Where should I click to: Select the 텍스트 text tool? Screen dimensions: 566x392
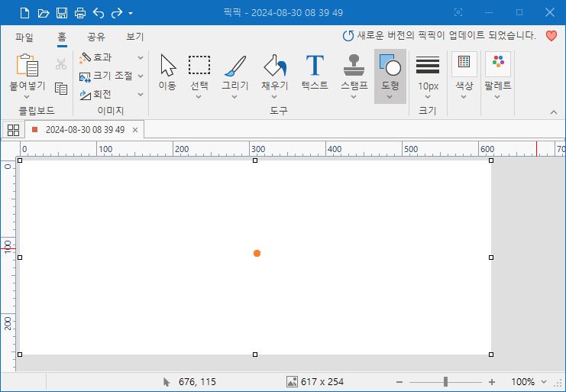point(315,72)
